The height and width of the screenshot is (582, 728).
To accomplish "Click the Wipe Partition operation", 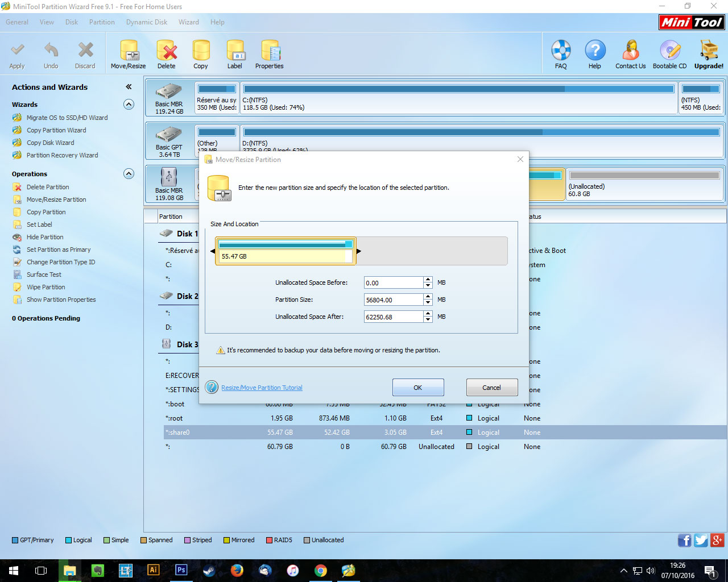I will click(46, 287).
